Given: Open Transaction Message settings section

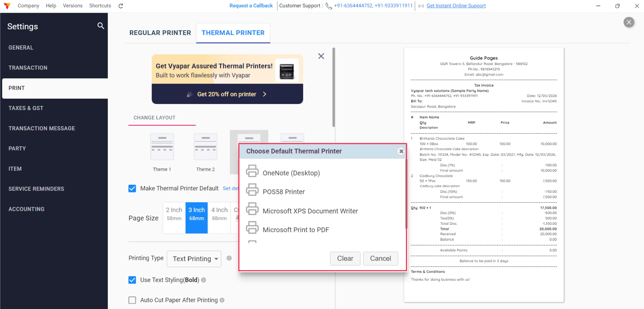Looking at the screenshot, I should pos(54,128).
